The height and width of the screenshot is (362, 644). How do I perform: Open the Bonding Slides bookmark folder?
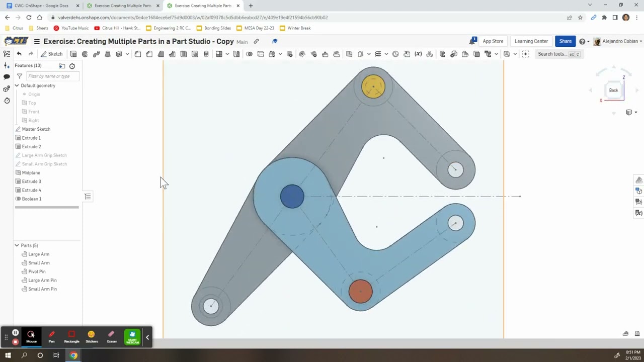point(214,28)
